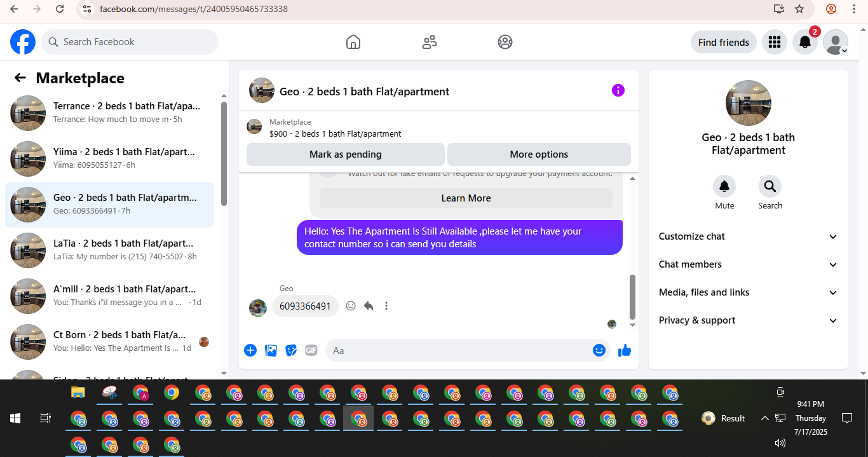Click the Marketplace back arrow

click(20, 78)
